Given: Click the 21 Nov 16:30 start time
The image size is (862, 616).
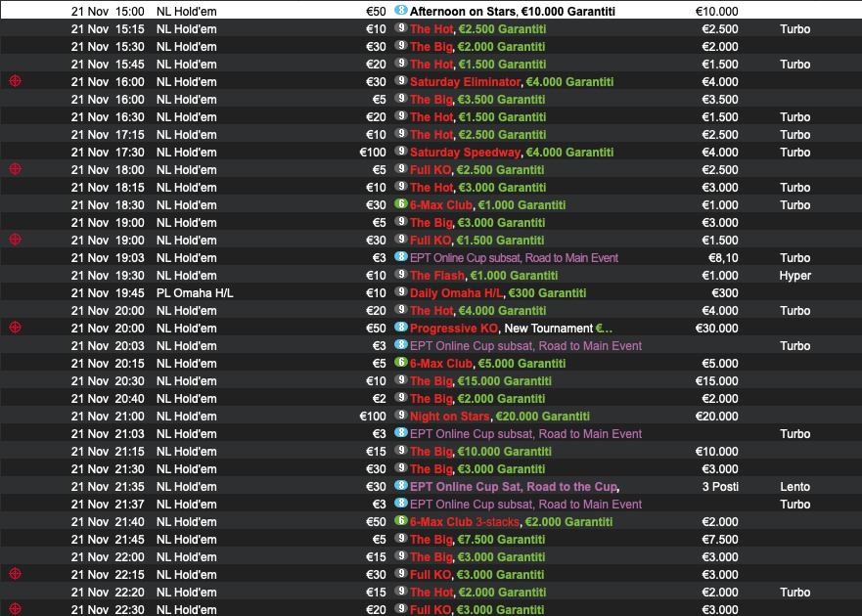Looking at the screenshot, I should 108,117.
